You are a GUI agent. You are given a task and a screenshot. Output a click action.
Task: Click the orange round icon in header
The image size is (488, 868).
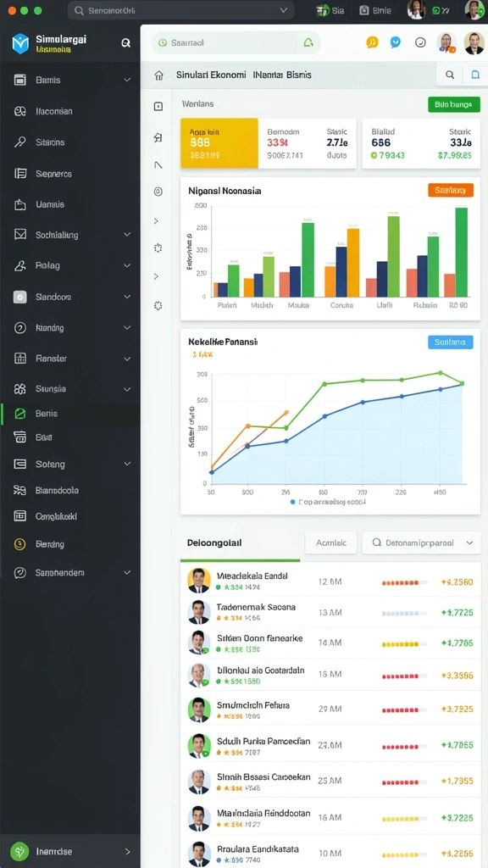coord(373,42)
